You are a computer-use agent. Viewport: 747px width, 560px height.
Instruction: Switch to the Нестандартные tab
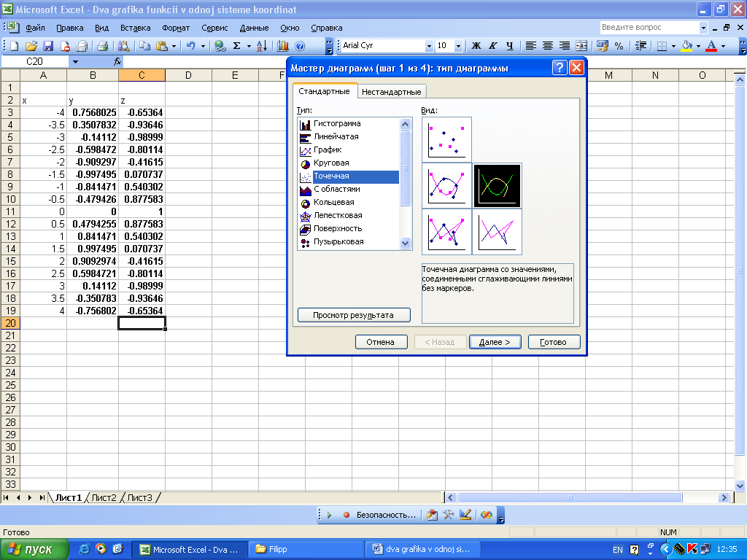pyautogui.click(x=391, y=92)
